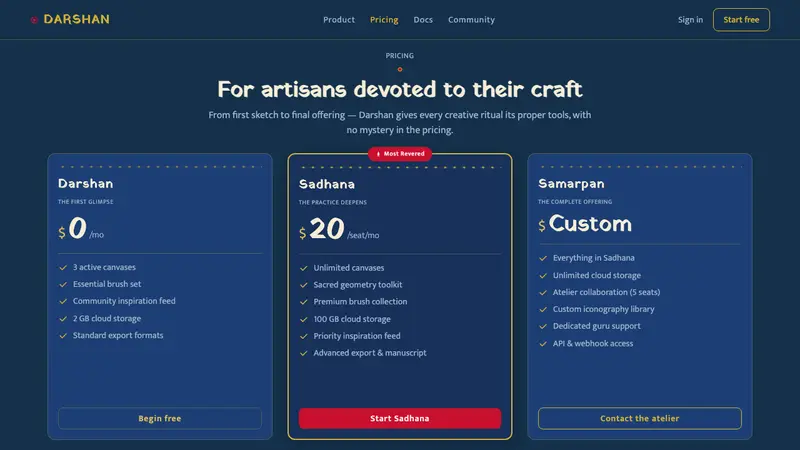This screenshot has height=450, width=800.
Task: Click the checkmark beside Sacred geometry toolkit
Action: tap(304, 285)
